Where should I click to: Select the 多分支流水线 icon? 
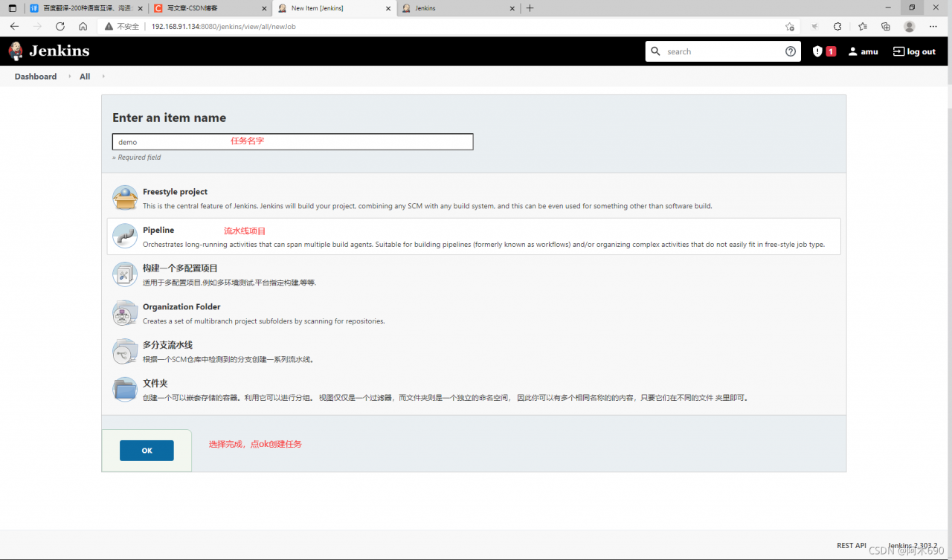(125, 351)
